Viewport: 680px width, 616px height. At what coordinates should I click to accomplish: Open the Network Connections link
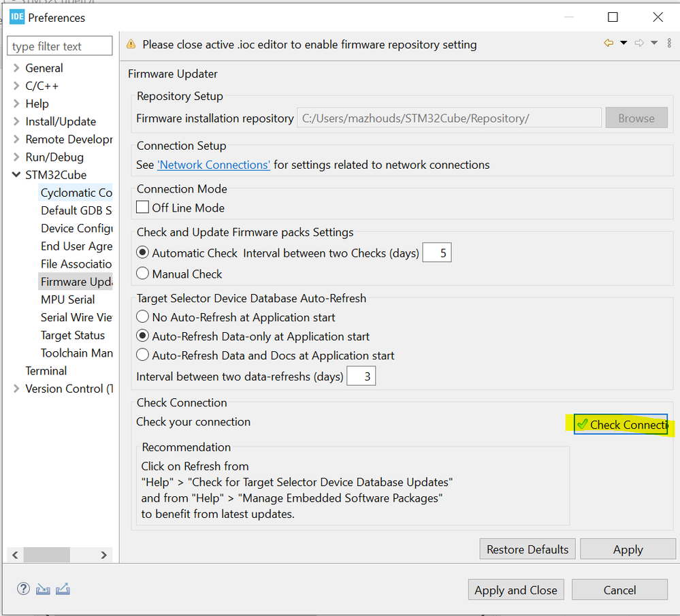pyautogui.click(x=214, y=165)
